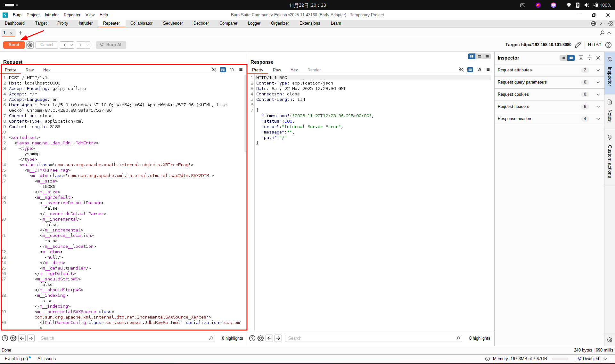
Task: Expand the Response headers section
Action: pyautogui.click(x=598, y=119)
